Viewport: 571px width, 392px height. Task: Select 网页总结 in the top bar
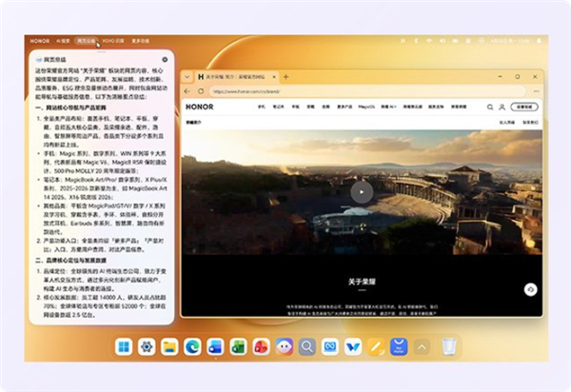pos(87,41)
